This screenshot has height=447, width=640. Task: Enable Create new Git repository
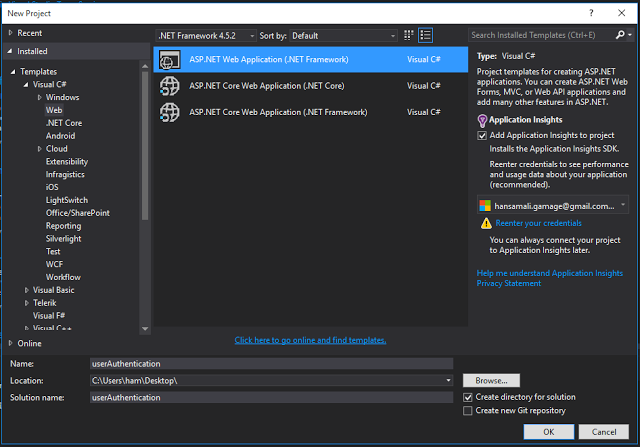pos(468,411)
